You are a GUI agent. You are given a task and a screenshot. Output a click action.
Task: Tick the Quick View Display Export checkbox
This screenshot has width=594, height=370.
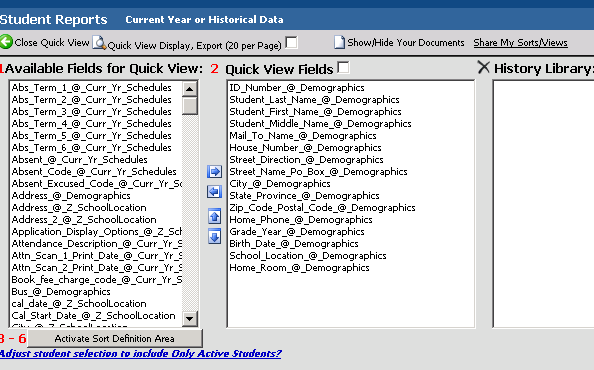pos(291,42)
